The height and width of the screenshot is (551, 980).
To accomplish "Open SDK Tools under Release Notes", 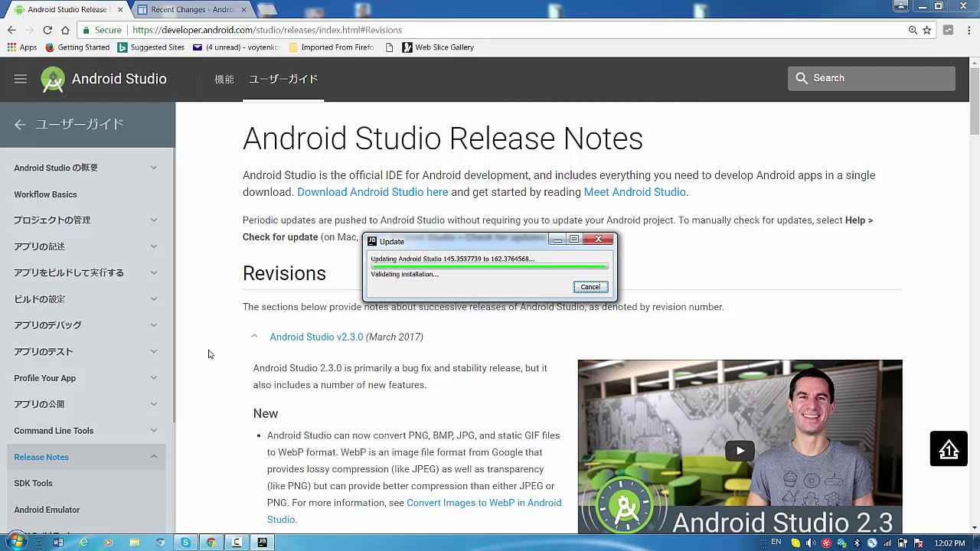I will [33, 484].
